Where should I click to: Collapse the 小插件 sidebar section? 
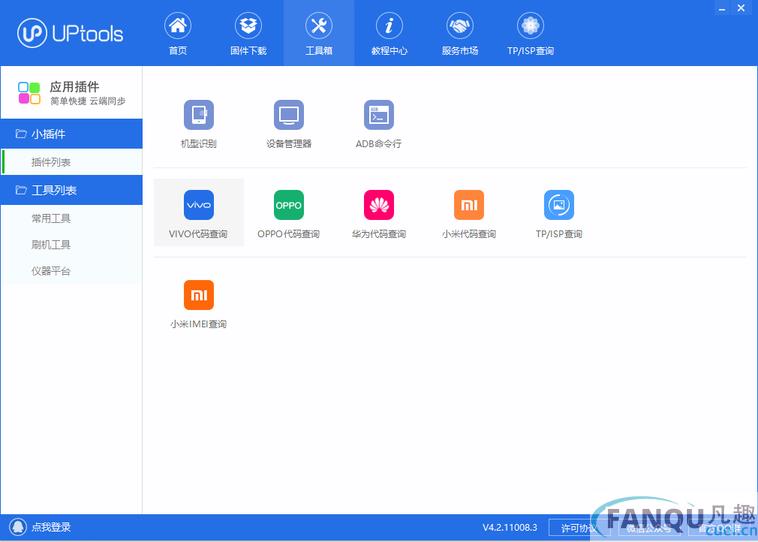[x=72, y=134]
